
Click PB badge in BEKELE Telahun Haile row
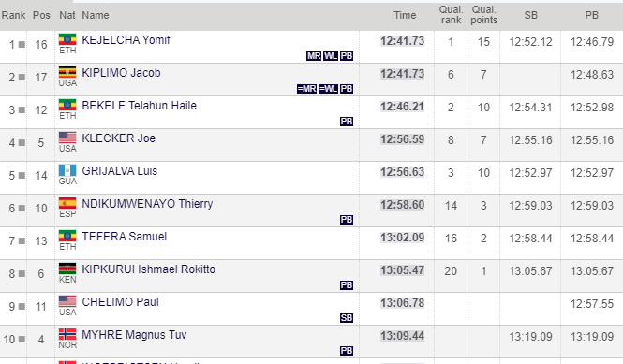click(x=347, y=122)
